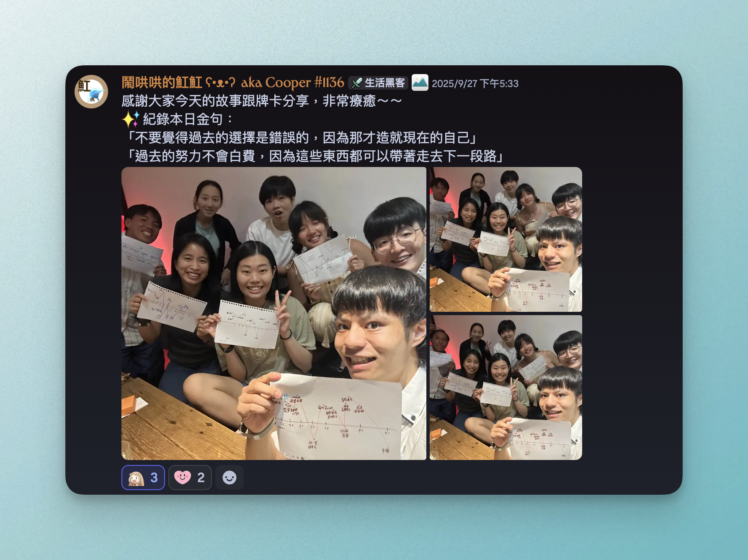Click the sparkles emoji before 紀錄本日金句
Image resolution: width=748 pixels, height=560 pixels.
coord(130,119)
